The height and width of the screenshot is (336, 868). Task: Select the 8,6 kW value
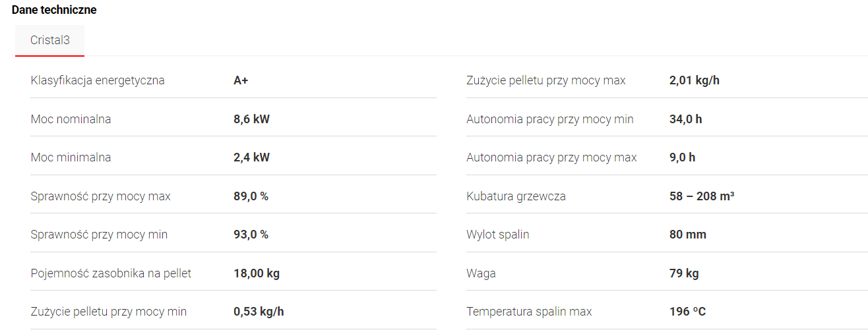pos(251,119)
